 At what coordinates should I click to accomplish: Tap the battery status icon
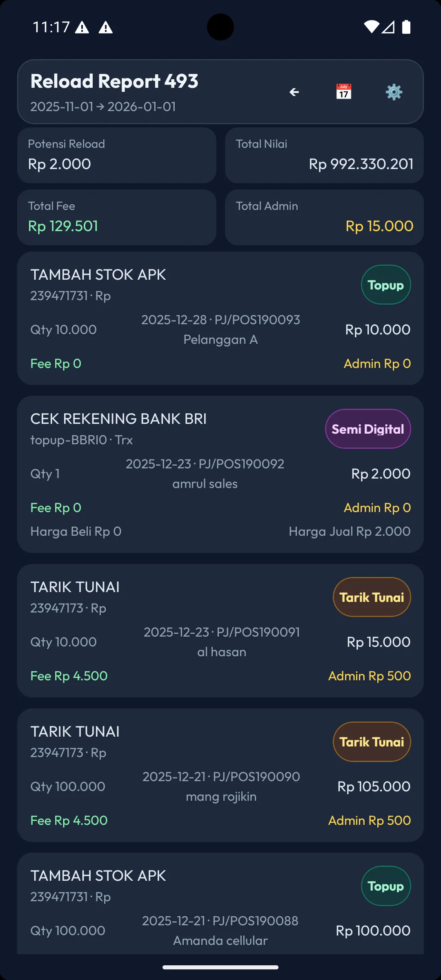[x=406, y=27]
